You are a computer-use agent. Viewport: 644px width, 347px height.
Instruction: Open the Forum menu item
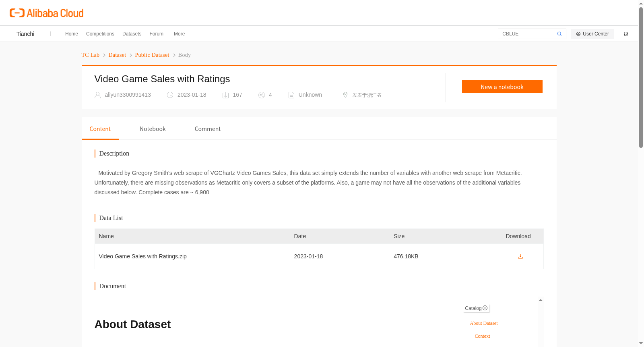[x=157, y=34]
